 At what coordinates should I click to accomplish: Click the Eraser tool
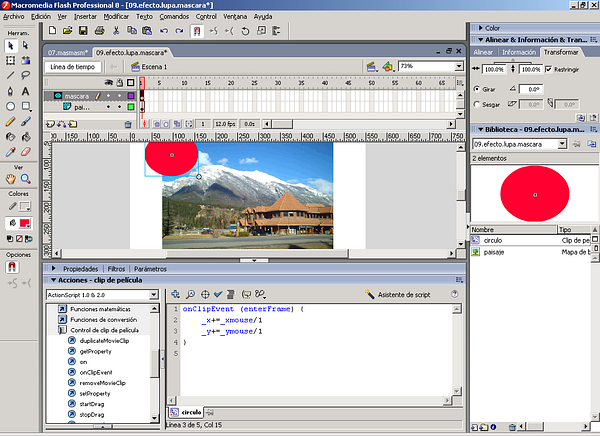(x=27, y=151)
